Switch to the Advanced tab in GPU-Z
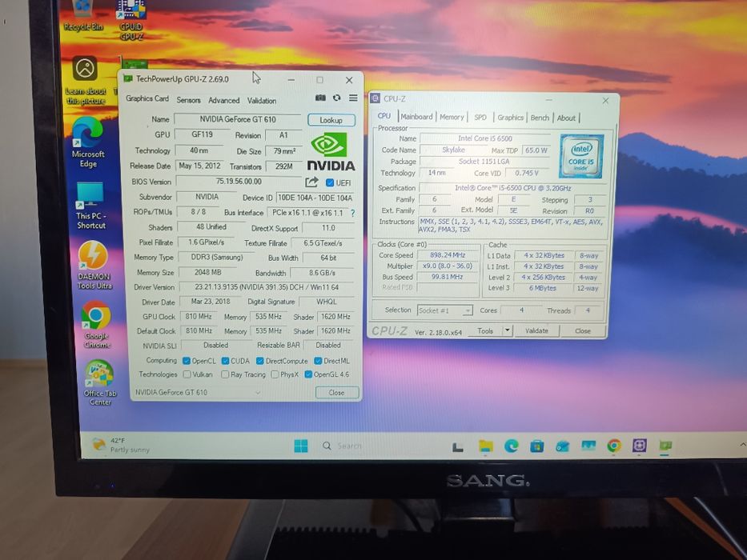This screenshot has height=560, width=747. 224,101
